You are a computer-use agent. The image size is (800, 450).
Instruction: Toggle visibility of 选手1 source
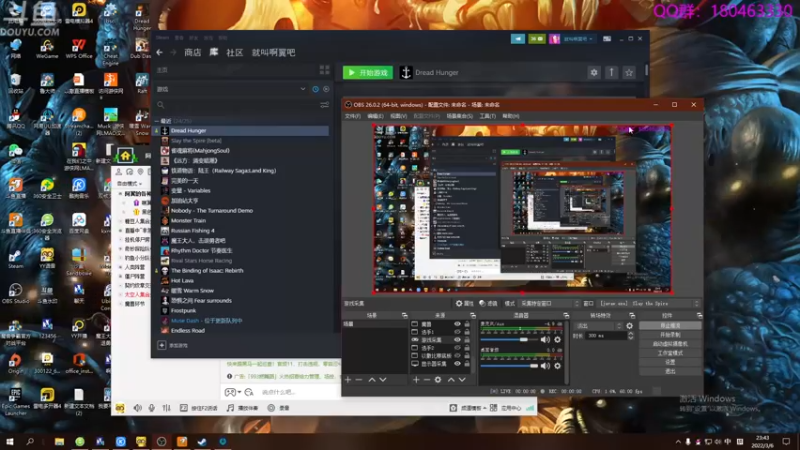click(457, 332)
